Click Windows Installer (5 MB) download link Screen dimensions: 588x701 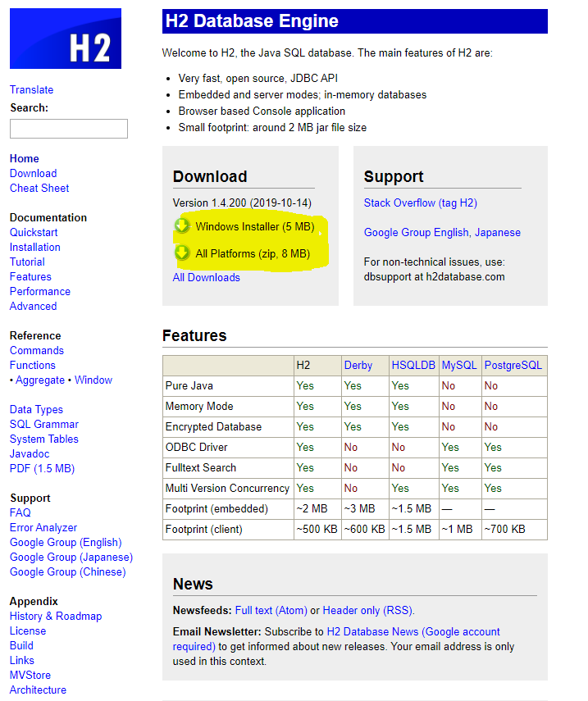point(255,226)
